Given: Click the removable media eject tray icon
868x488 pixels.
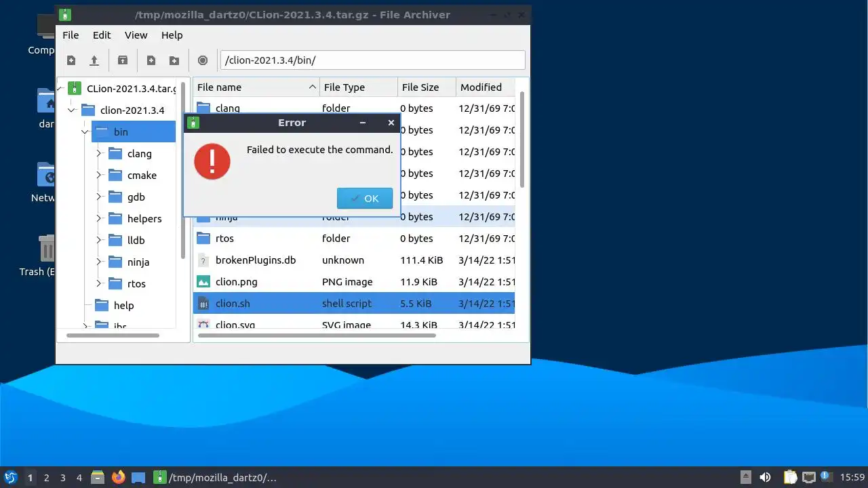Looking at the screenshot, I should (746, 477).
